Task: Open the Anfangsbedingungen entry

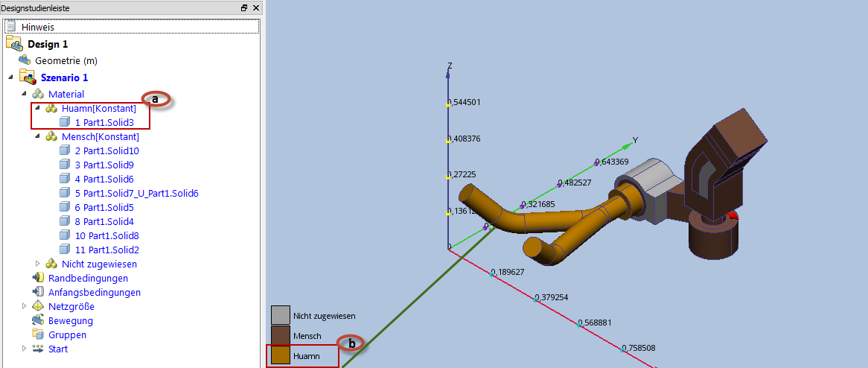Action: [95, 292]
